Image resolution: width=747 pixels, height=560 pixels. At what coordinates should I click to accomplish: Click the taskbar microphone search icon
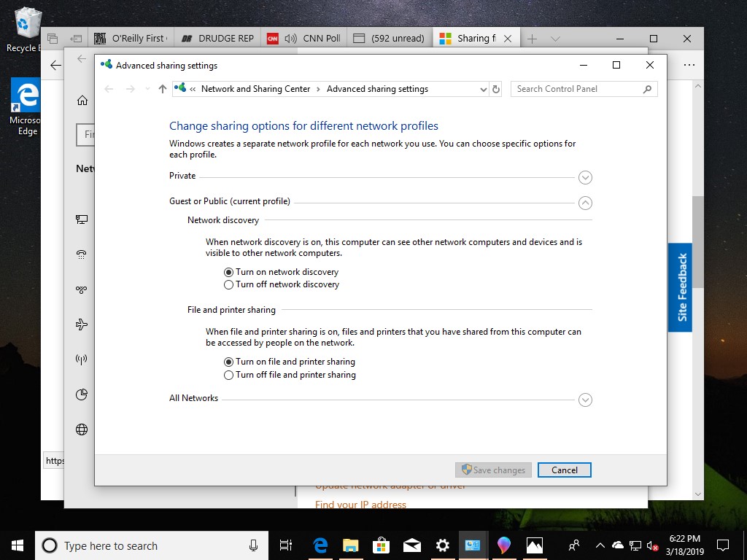click(253, 545)
